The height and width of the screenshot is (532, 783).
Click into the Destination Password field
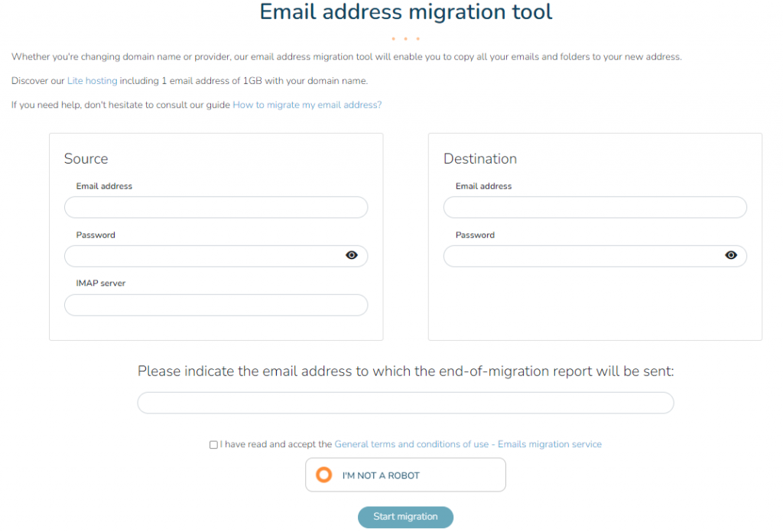(x=581, y=256)
